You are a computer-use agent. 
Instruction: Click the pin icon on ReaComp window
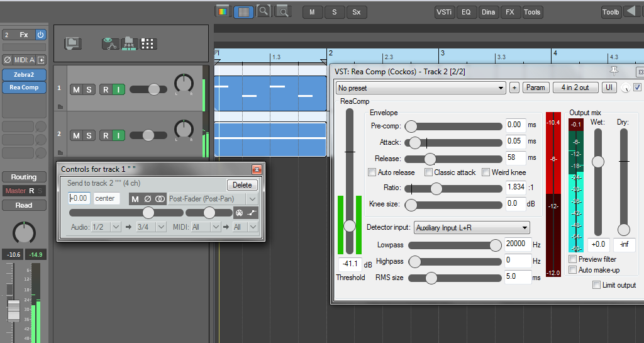(614, 71)
